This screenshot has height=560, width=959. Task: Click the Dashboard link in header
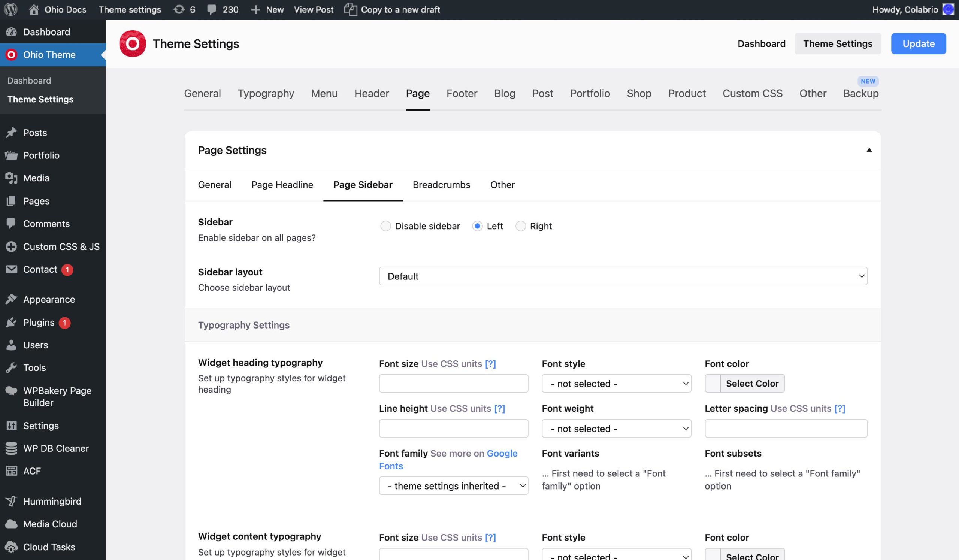[x=761, y=44]
